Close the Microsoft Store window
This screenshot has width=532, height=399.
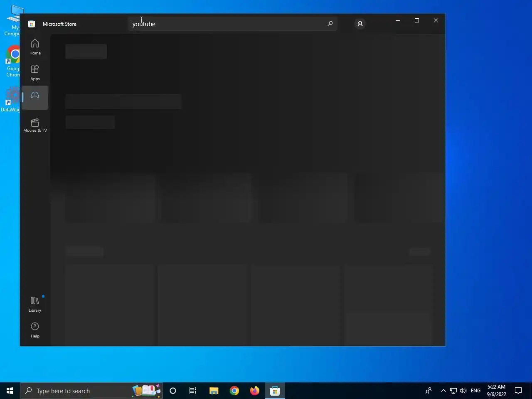[436, 20]
